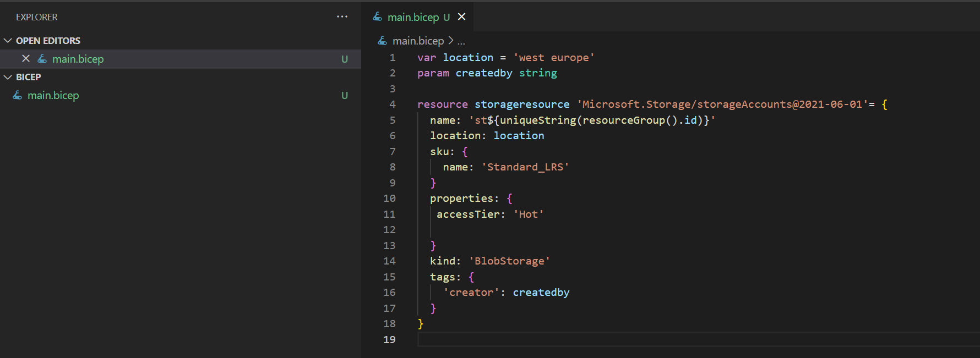Click untracked U badge in BICEP folder row
This screenshot has height=358, width=980.
[345, 95]
